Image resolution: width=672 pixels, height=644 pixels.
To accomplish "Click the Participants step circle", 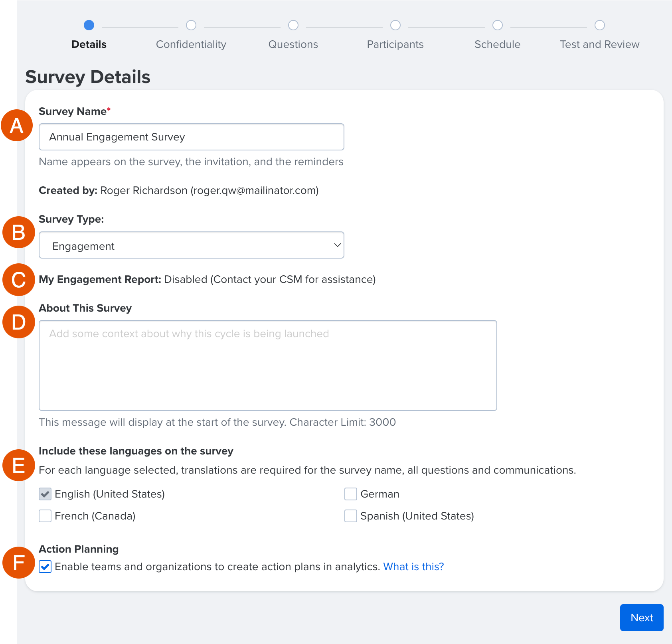I will (395, 25).
